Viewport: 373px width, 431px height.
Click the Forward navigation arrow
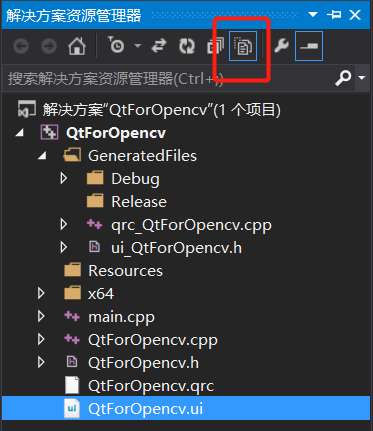[x=49, y=46]
